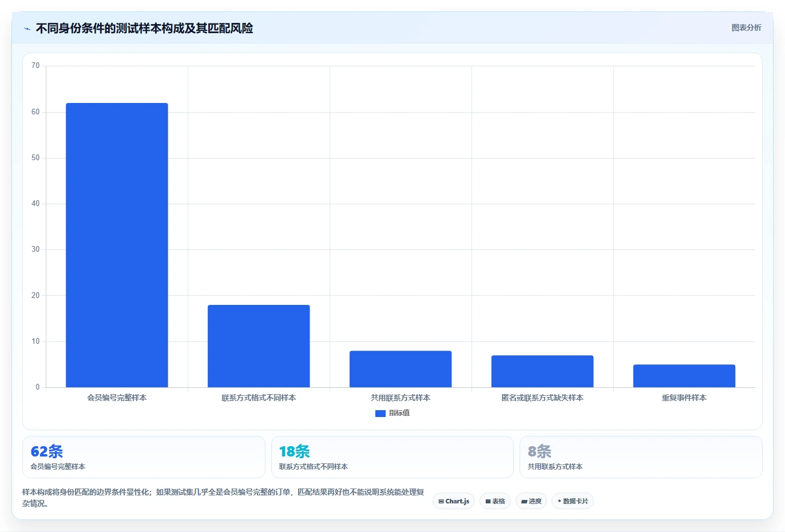Click the table icon in the 表格 chip
The height and width of the screenshot is (532, 785).
488,502
